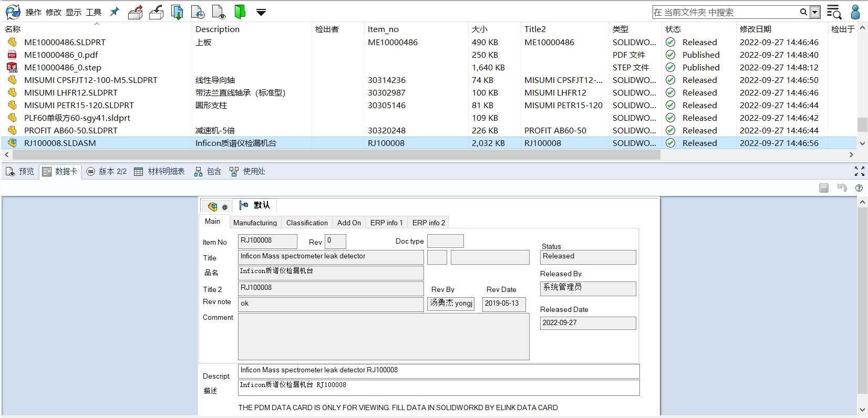Click the green folder toolbar icon
The width and height of the screenshot is (868, 418).
(240, 12)
